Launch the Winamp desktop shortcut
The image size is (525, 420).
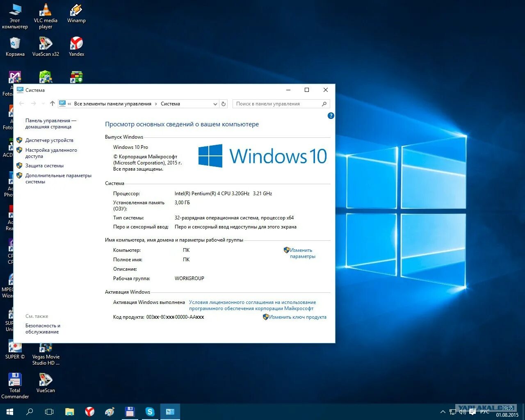coord(76,14)
